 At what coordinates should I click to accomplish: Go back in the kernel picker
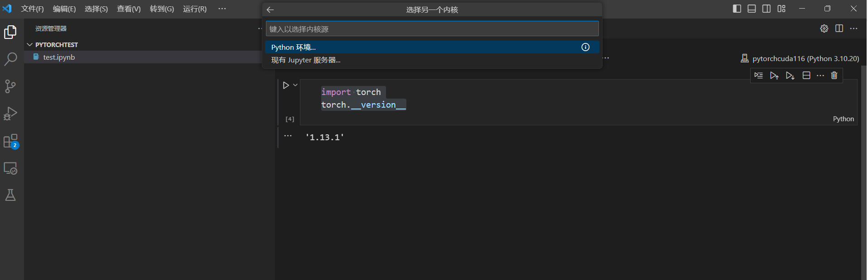pos(270,9)
